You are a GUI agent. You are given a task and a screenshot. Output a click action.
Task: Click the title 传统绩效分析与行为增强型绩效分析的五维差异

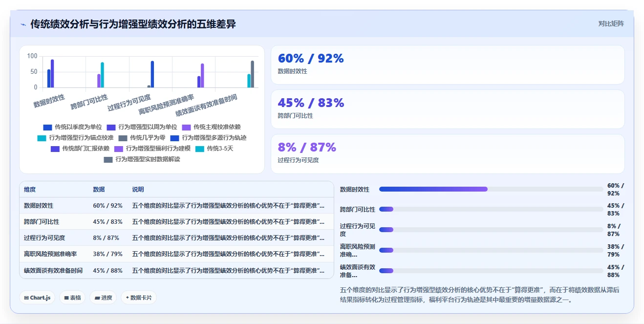[133, 24]
